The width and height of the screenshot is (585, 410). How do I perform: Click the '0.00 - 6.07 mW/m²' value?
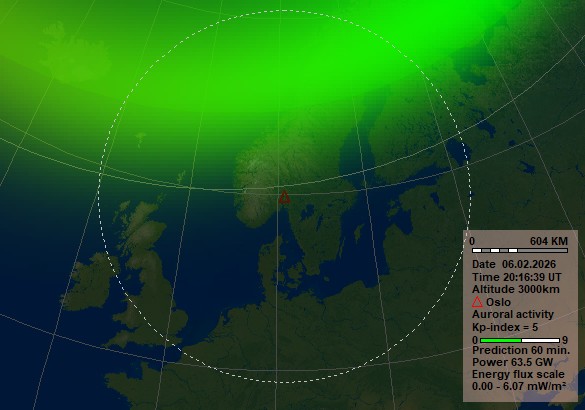click(x=519, y=386)
